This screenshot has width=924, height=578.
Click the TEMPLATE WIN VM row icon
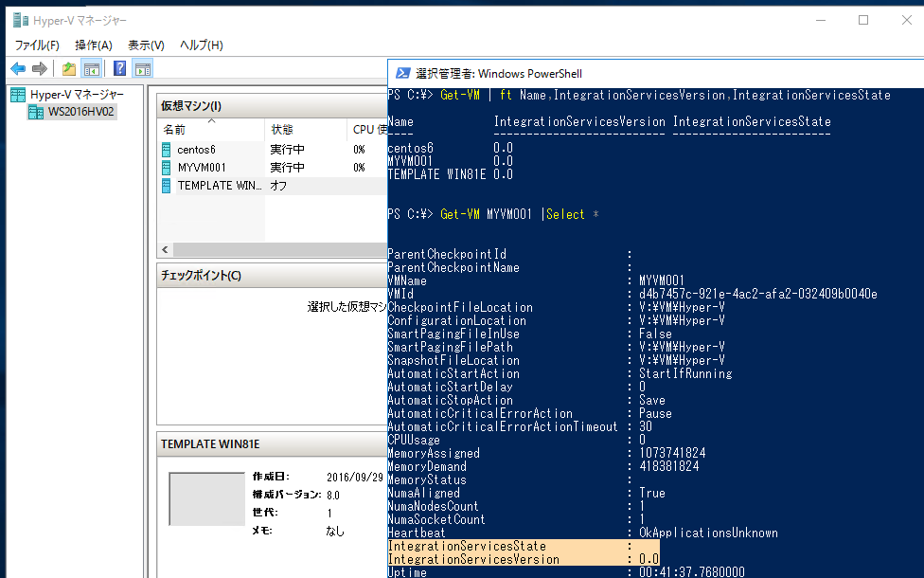167,186
